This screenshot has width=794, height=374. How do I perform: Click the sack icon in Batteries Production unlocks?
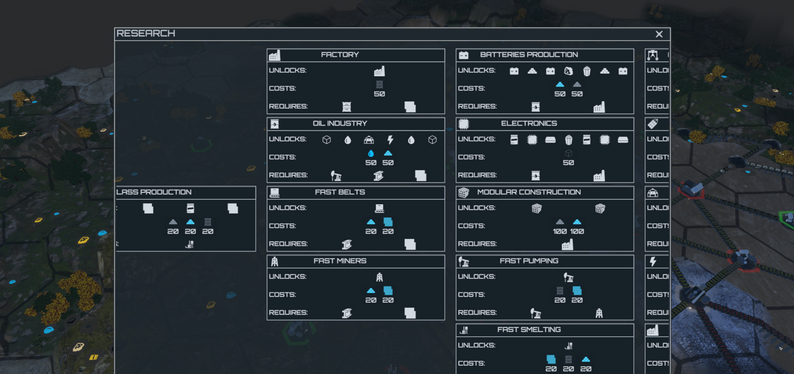pyautogui.click(x=568, y=71)
